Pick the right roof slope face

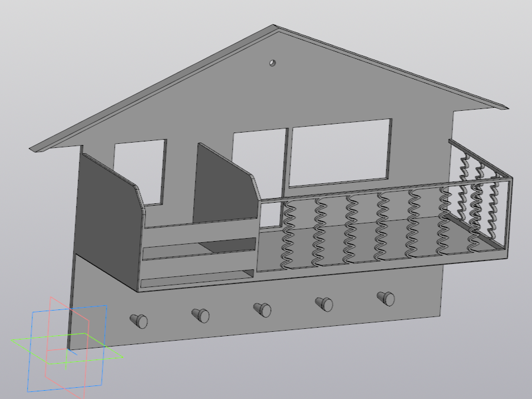tap(390, 66)
